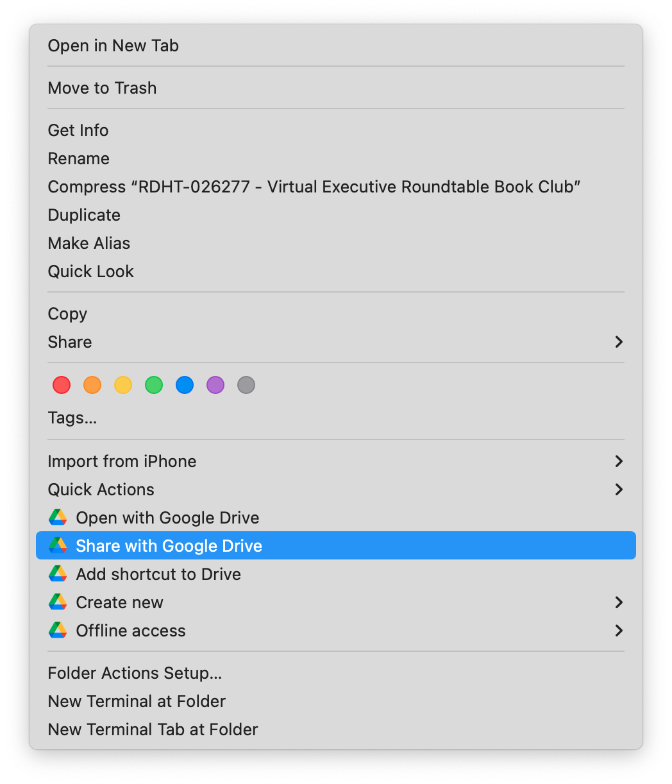The image size is (672, 784).
Task: Click Google Drive icon beside Open with Google Drive
Action: pyautogui.click(x=58, y=518)
